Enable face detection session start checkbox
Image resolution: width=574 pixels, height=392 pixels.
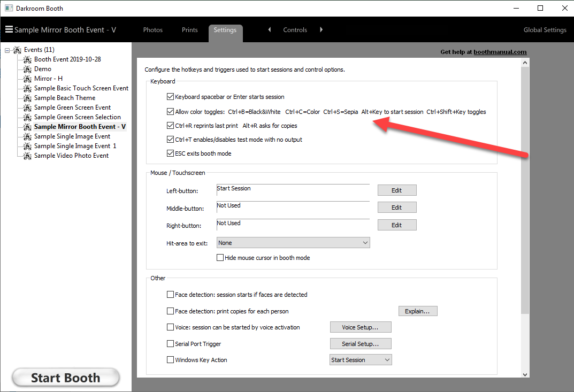click(170, 294)
